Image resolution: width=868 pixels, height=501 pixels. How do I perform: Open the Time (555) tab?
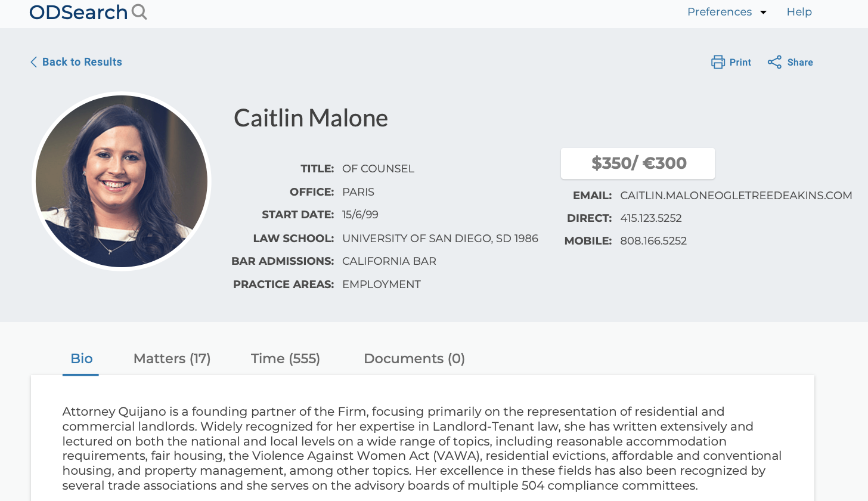(286, 358)
